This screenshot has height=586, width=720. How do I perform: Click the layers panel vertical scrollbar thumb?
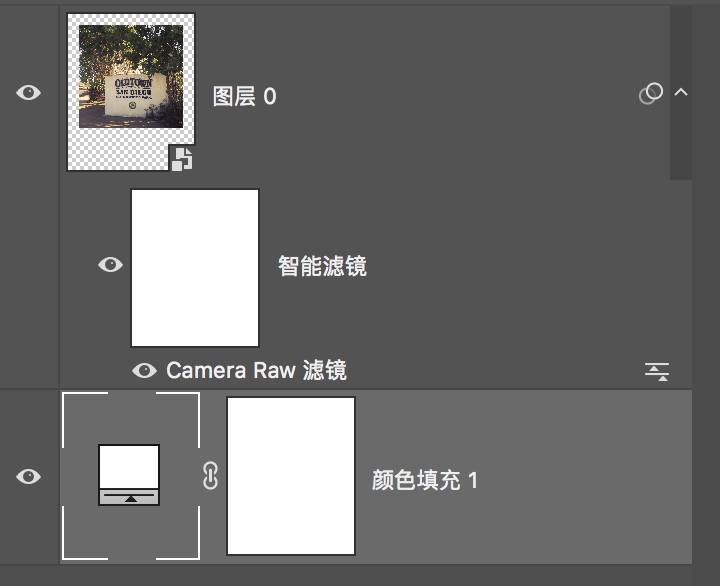pyautogui.click(x=681, y=93)
